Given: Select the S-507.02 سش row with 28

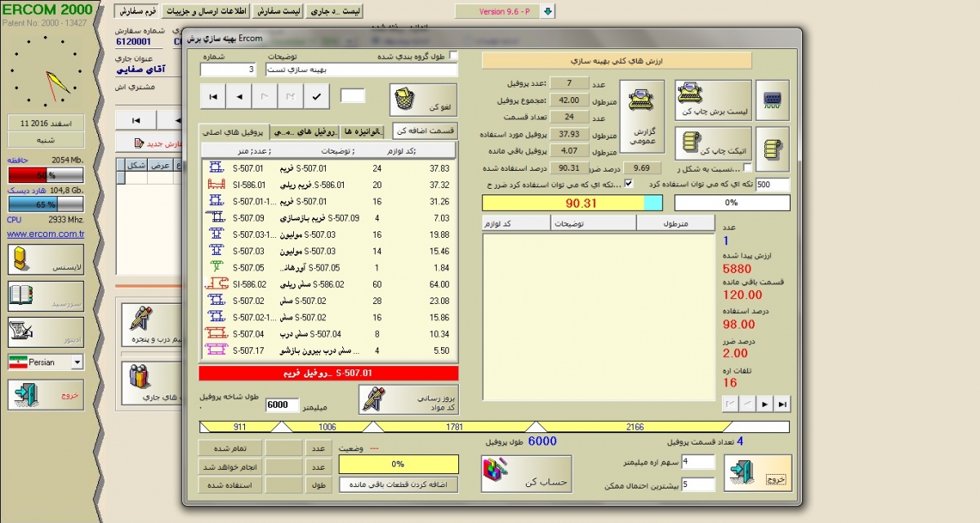Looking at the screenshot, I should click(x=330, y=301).
